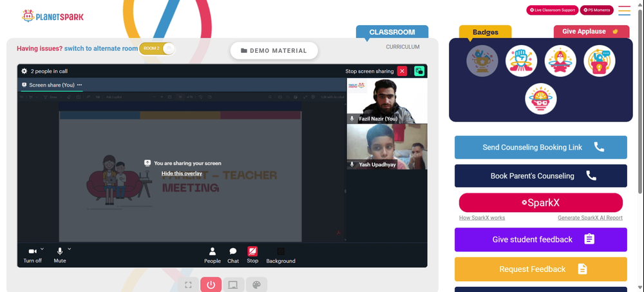The height and width of the screenshot is (292, 644).
Task: Click Send Counseling Booking Link
Action: coord(540,147)
